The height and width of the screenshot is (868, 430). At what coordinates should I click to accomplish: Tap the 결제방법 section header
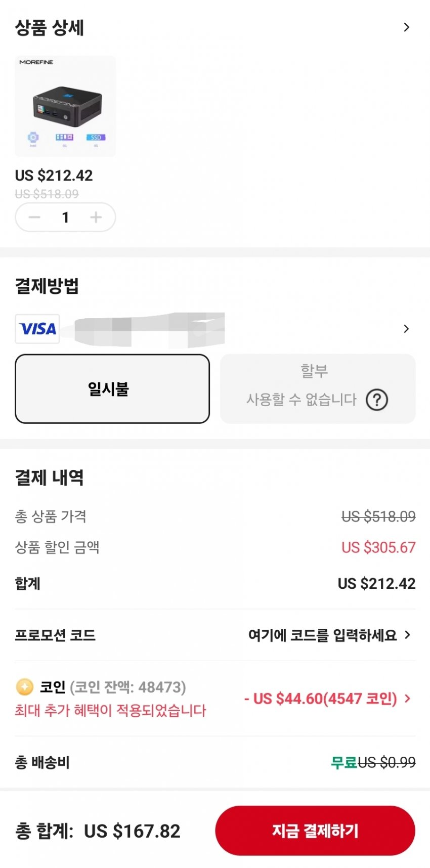(47, 286)
